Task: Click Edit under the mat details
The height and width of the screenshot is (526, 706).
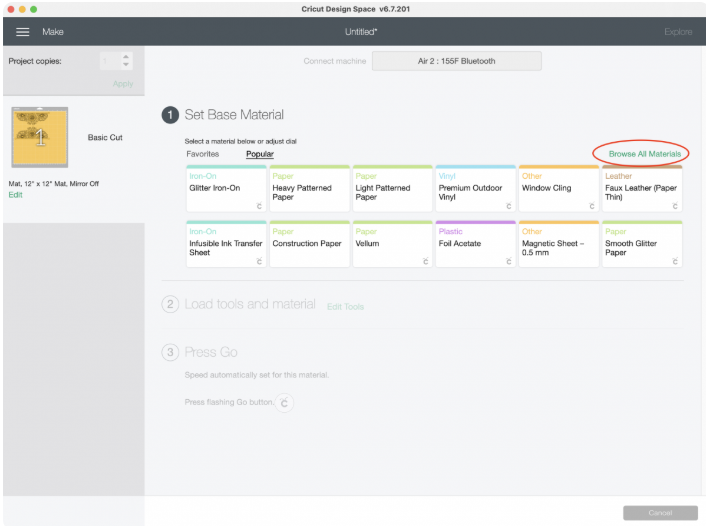Action: [x=15, y=195]
